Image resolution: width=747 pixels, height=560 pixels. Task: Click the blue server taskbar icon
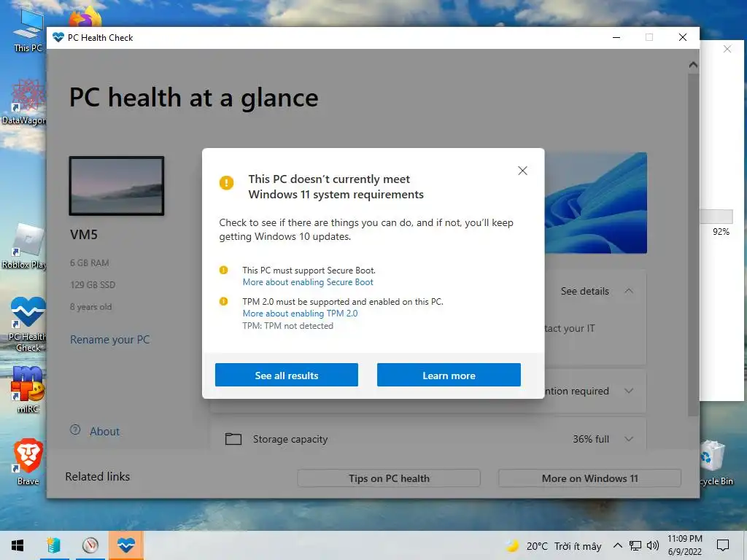pos(54,545)
